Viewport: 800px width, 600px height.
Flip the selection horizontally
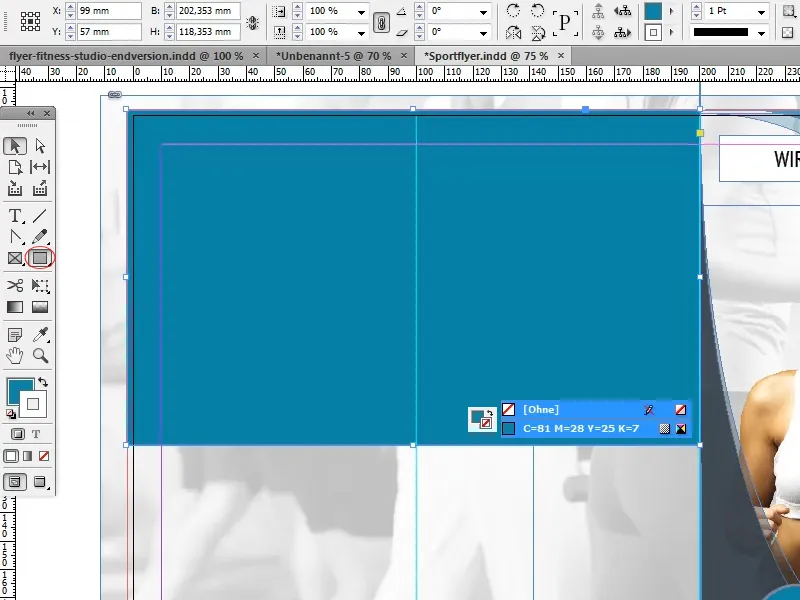point(513,33)
